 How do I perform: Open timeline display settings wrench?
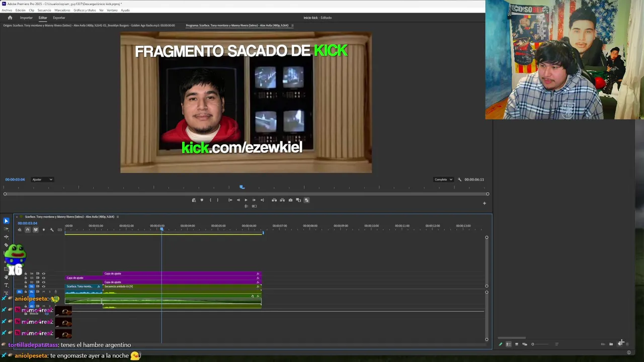(52, 230)
